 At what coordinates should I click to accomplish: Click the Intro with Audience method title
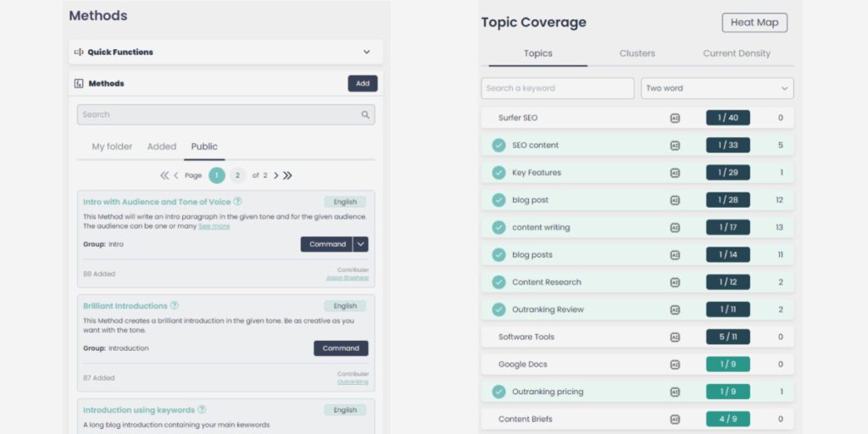coord(157,202)
